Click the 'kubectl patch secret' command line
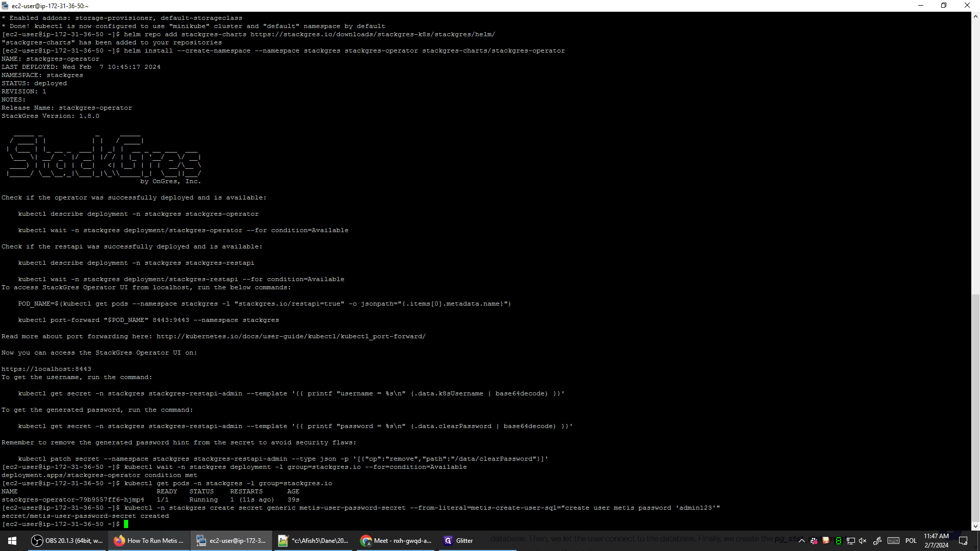The height and width of the screenshot is (551, 980). (283, 459)
